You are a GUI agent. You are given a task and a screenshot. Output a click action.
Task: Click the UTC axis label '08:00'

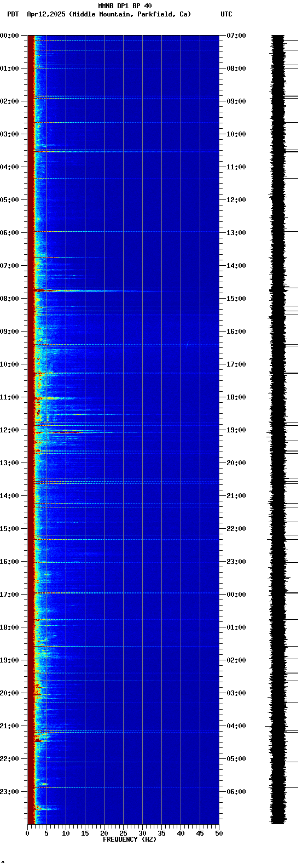point(236,68)
